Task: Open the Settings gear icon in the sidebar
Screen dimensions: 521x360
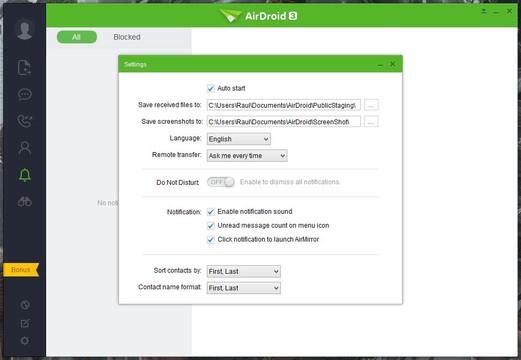Action: (25, 341)
